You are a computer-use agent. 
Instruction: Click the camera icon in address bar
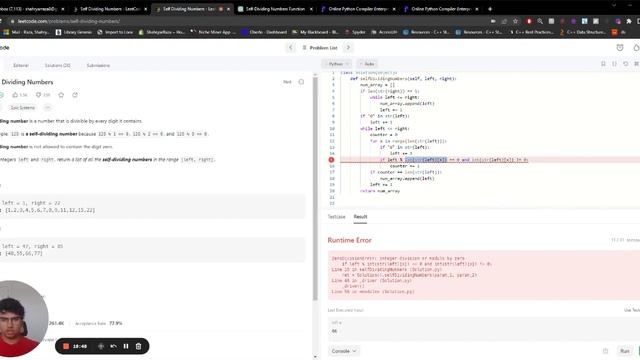tap(493, 21)
